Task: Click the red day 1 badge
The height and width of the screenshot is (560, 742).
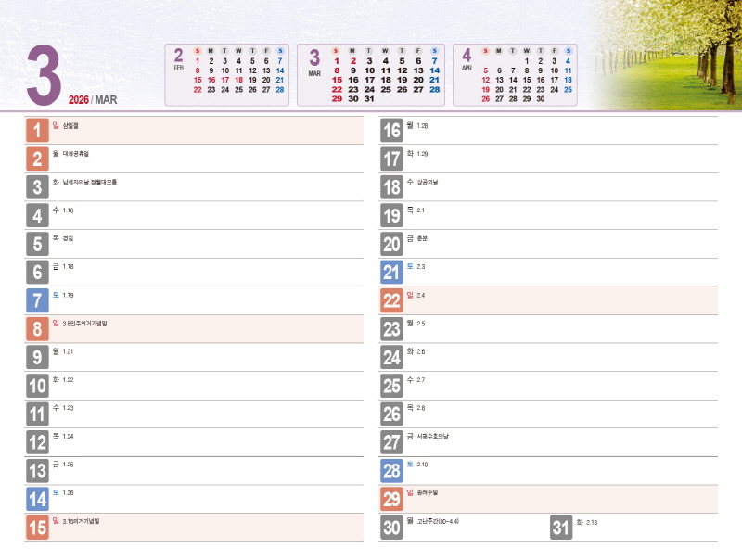Action: (37, 130)
